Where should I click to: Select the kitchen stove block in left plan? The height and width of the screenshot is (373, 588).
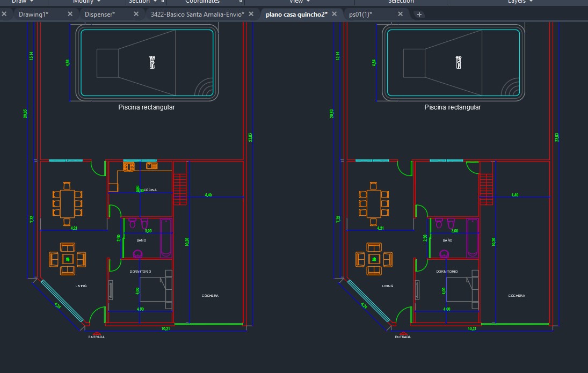point(129,167)
